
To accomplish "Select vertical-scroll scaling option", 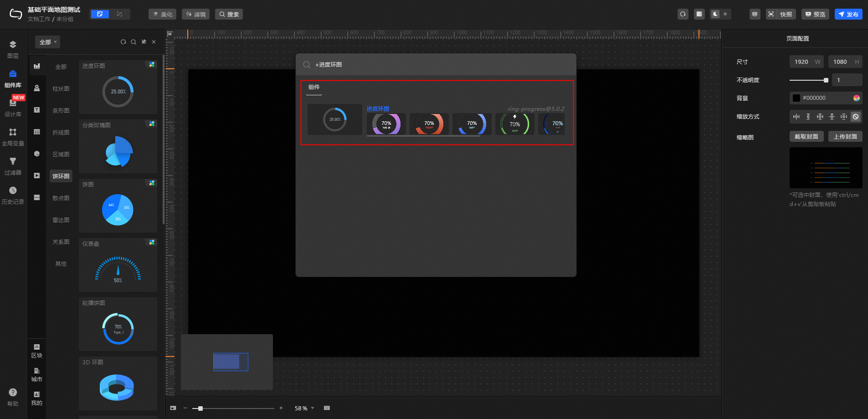I will click(832, 117).
